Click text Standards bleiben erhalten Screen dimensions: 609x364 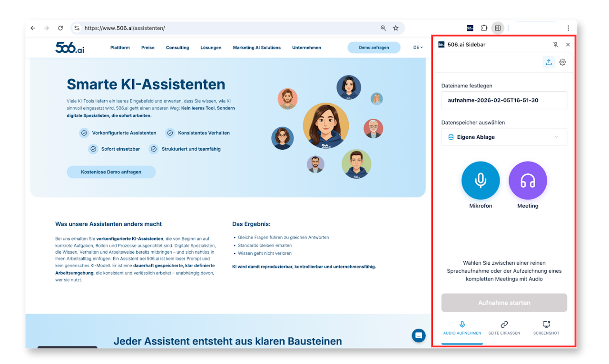click(x=265, y=245)
